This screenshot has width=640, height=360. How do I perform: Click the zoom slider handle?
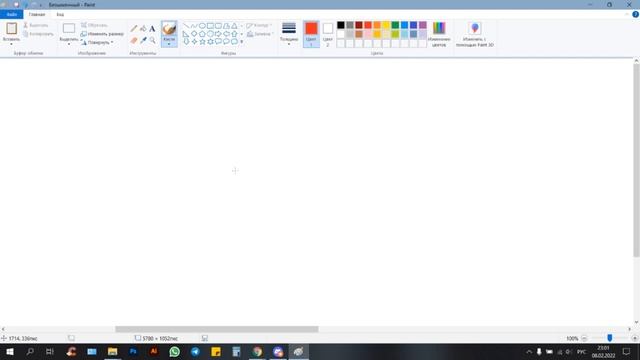click(610, 338)
